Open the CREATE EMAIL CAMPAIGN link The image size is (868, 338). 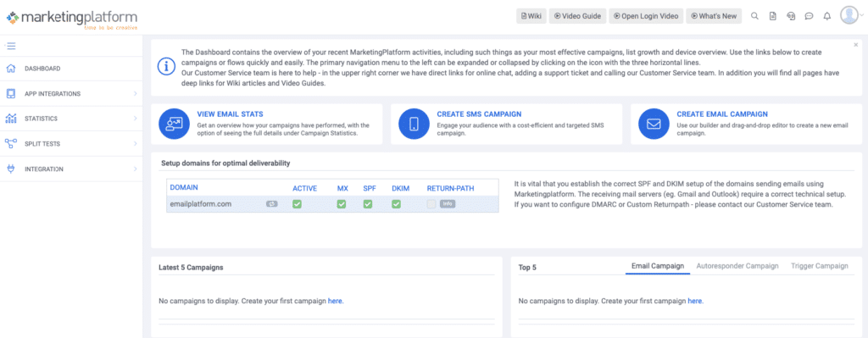point(722,114)
